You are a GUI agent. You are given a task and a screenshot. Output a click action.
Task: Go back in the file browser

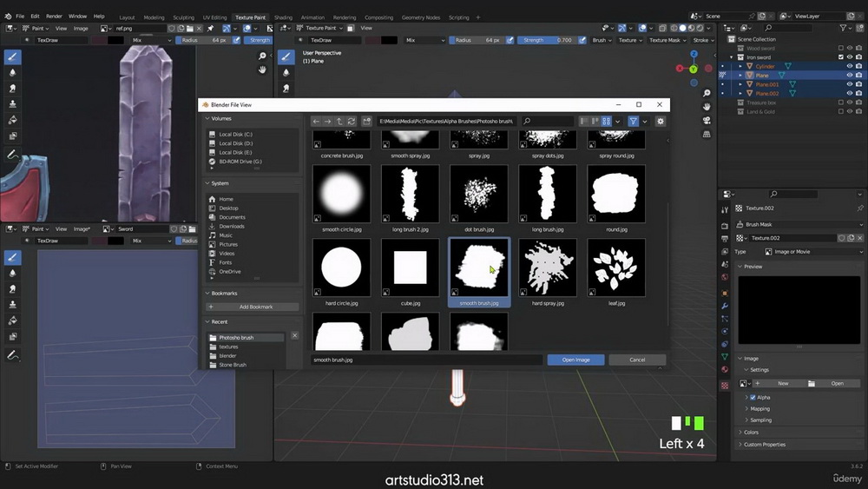click(316, 122)
